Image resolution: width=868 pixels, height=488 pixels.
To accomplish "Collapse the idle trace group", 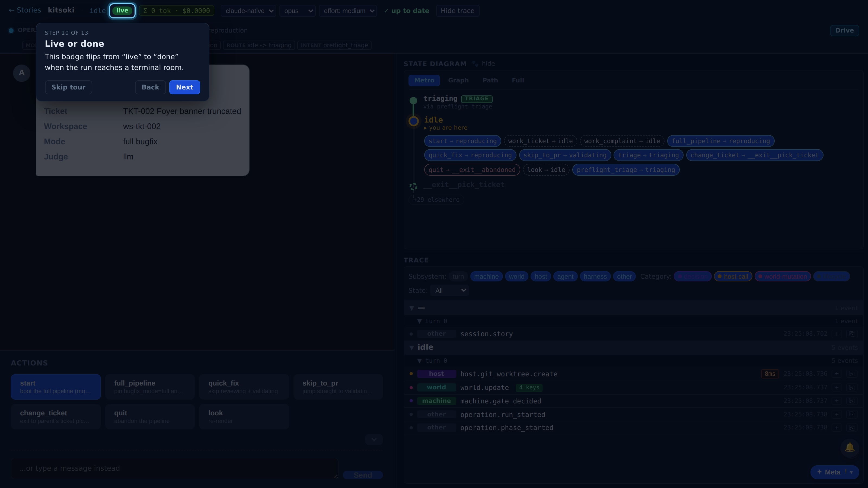I will 411,348.
